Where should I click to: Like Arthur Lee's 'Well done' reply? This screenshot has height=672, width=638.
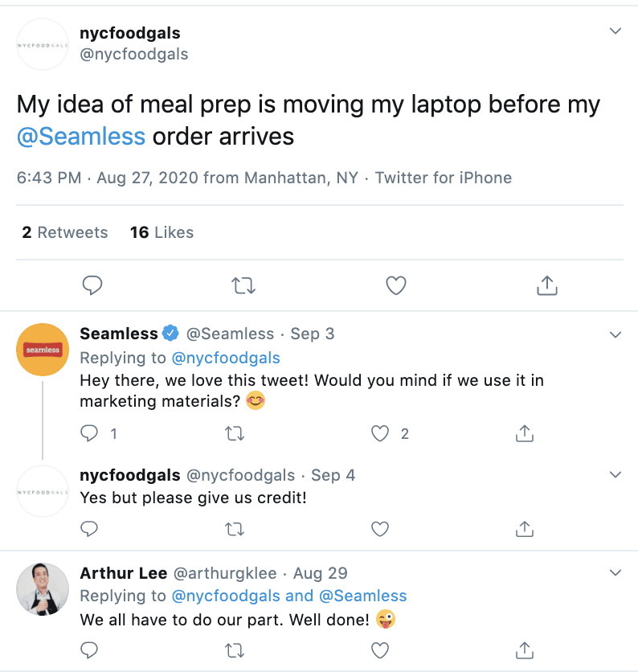click(380, 649)
